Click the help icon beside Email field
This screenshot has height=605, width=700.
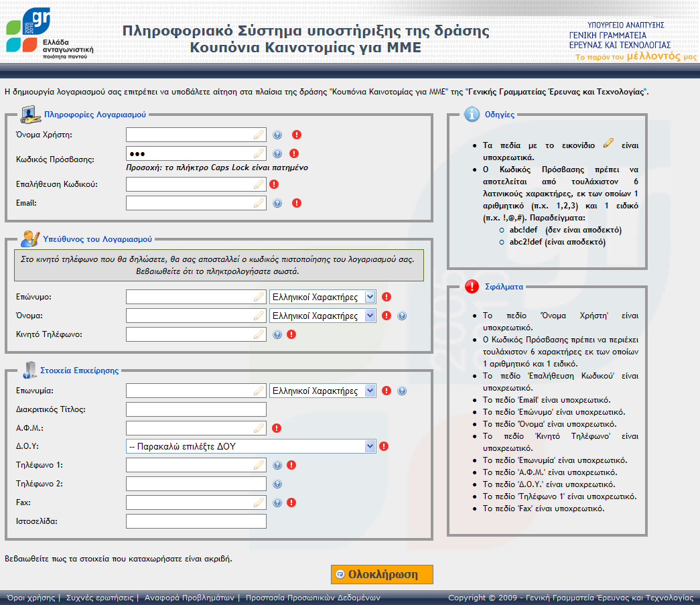point(277,203)
